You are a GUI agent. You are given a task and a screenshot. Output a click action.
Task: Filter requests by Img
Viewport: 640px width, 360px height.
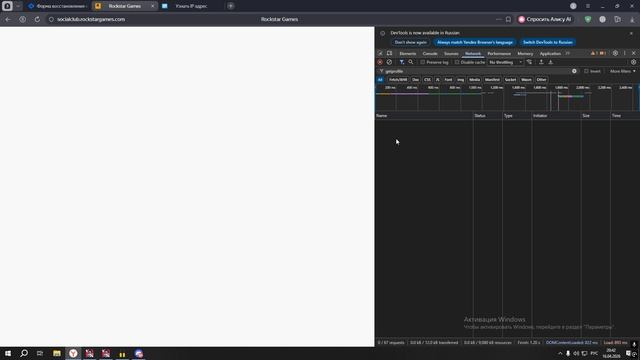[x=460, y=80]
